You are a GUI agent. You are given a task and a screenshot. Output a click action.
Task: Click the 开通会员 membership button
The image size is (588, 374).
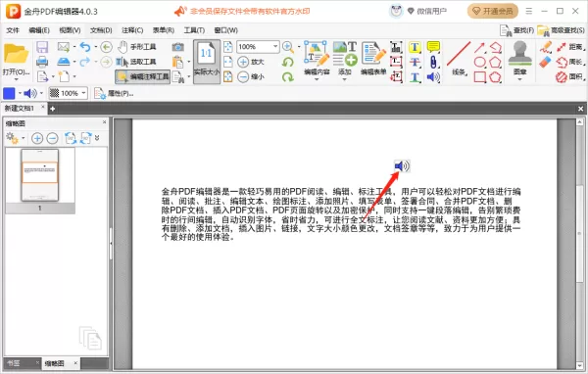[492, 11]
